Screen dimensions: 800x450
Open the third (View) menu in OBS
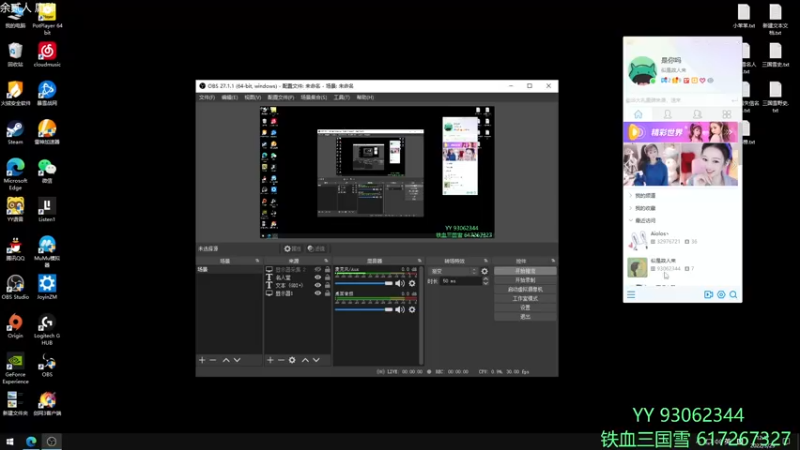253,97
